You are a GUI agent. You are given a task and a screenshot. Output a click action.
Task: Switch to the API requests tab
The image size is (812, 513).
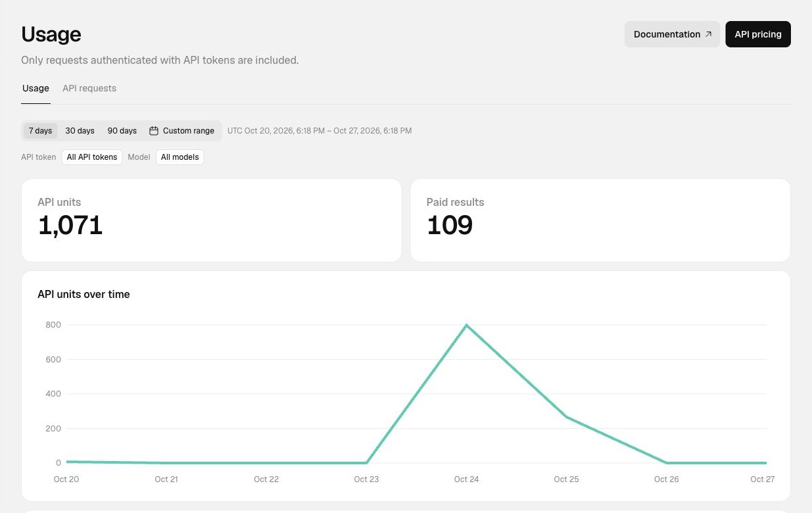(89, 88)
